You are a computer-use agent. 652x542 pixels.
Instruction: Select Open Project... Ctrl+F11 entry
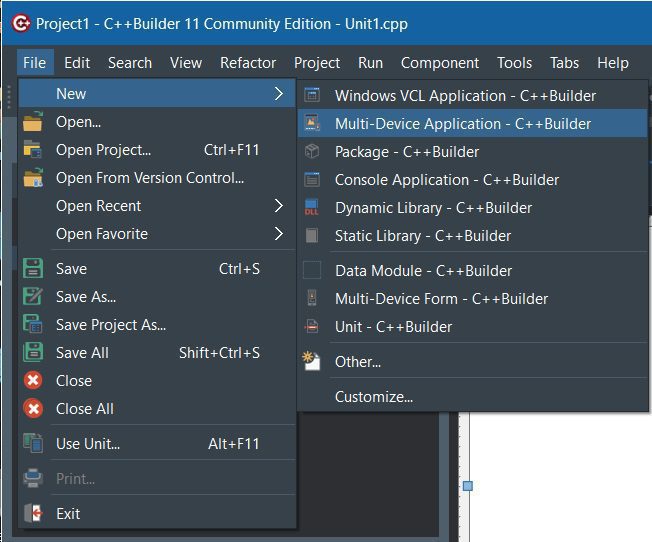click(158, 150)
